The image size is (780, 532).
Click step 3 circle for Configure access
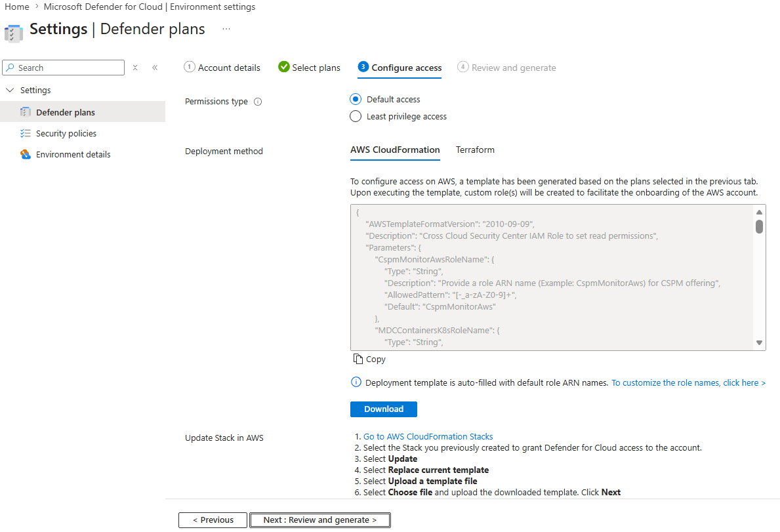click(363, 67)
